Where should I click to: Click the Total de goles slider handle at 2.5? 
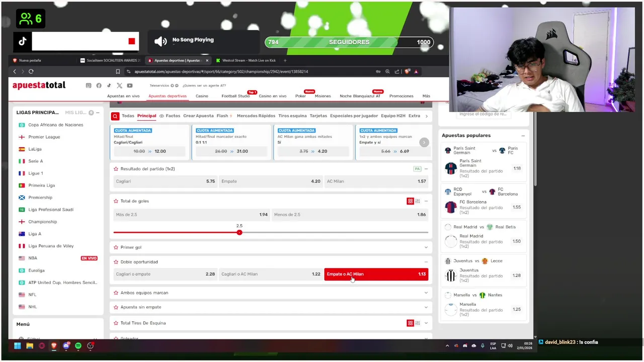[239, 232]
